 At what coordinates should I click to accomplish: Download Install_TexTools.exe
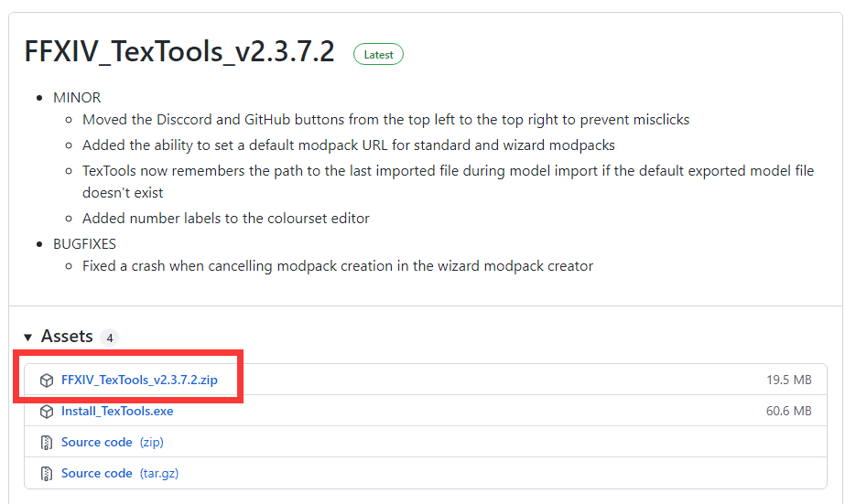(x=117, y=412)
